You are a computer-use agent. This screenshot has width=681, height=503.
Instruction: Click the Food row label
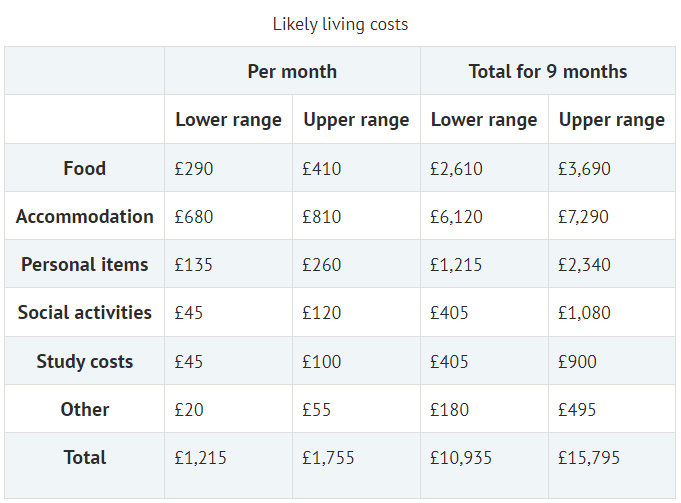point(84,168)
